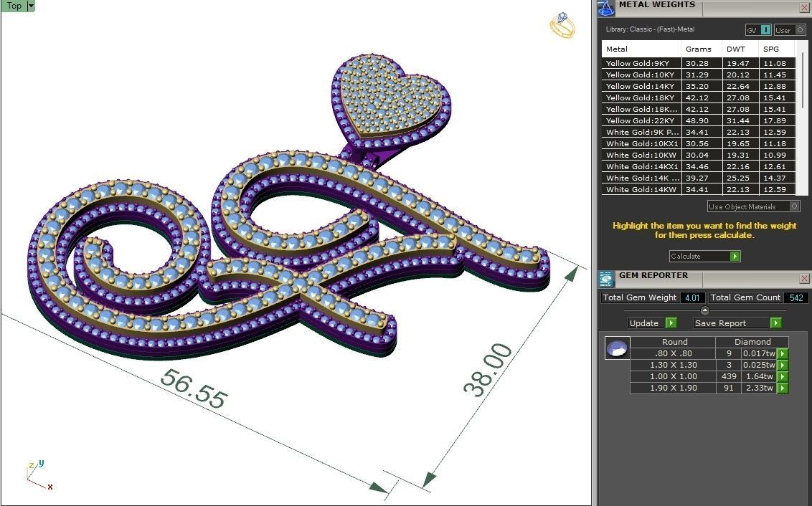Click the 10.99 SPG cell
This screenshot has height=506, width=812.
[x=777, y=156]
